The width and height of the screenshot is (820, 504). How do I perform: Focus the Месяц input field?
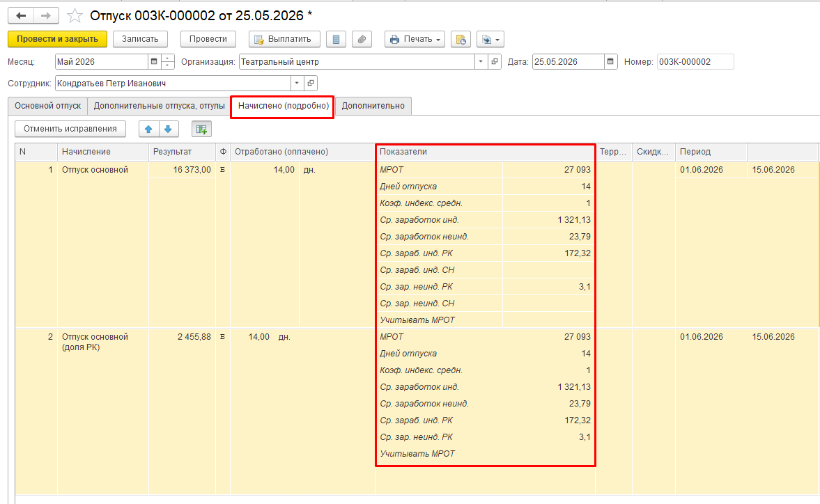[x=102, y=62]
